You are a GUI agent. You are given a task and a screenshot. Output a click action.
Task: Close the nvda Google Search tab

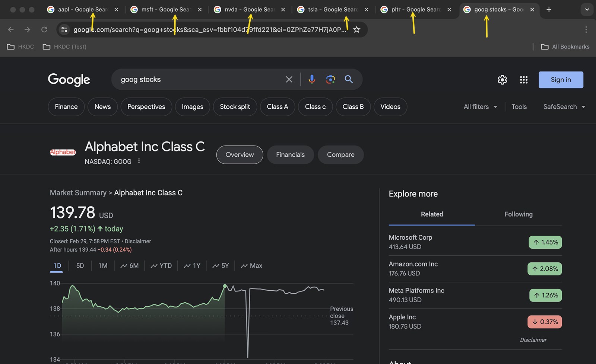(x=283, y=10)
